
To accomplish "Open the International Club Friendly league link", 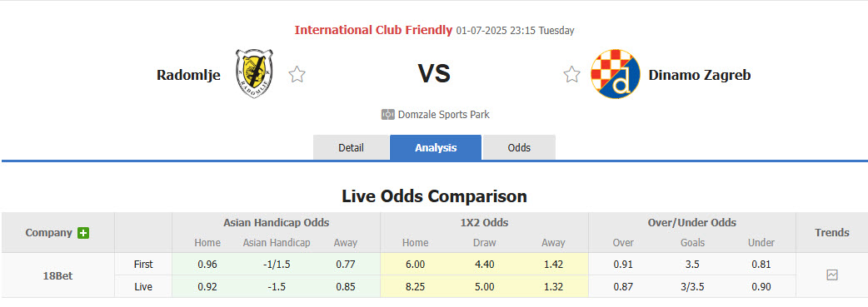I will pyautogui.click(x=373, y=30).
